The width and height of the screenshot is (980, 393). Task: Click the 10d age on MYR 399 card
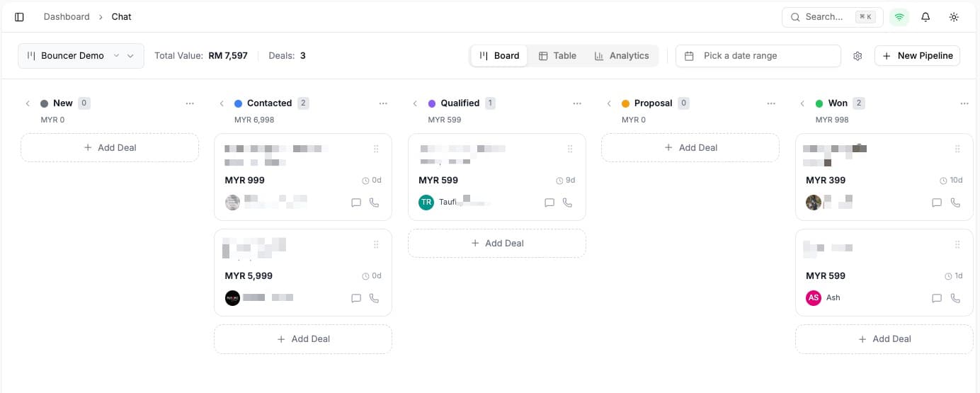[x=952, y=181]
